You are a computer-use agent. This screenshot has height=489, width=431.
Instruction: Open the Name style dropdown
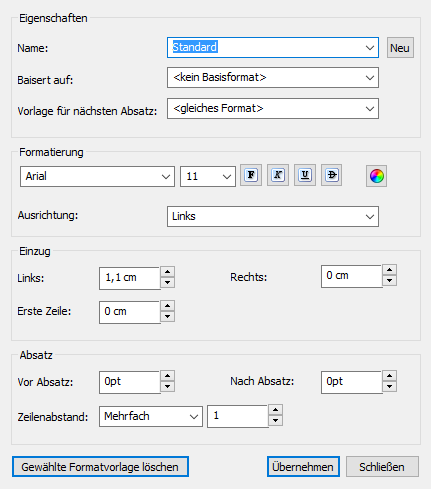(x=370, y=48)
